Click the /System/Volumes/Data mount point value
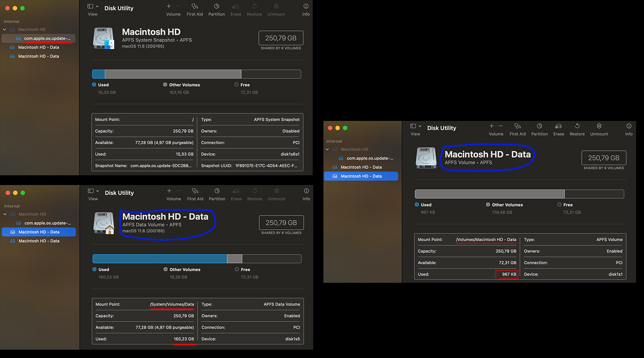644x358 pixels. [x=172, y=304]
